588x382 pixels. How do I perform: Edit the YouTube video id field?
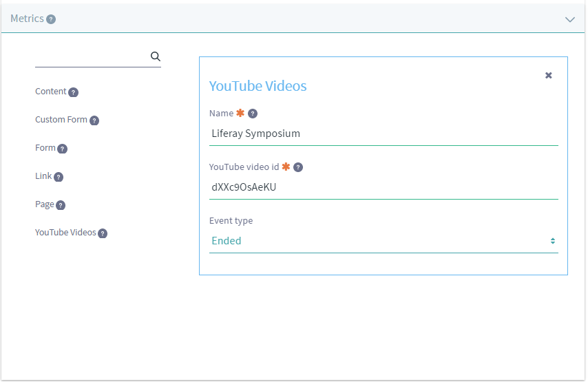click(x=384, y=187)
